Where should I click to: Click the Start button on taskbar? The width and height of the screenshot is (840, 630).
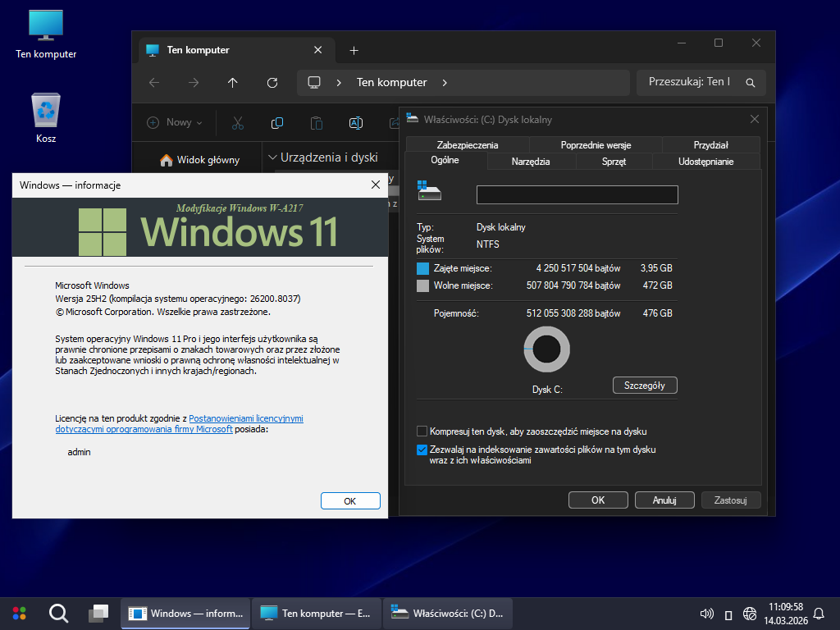click(x=19, y=613)
